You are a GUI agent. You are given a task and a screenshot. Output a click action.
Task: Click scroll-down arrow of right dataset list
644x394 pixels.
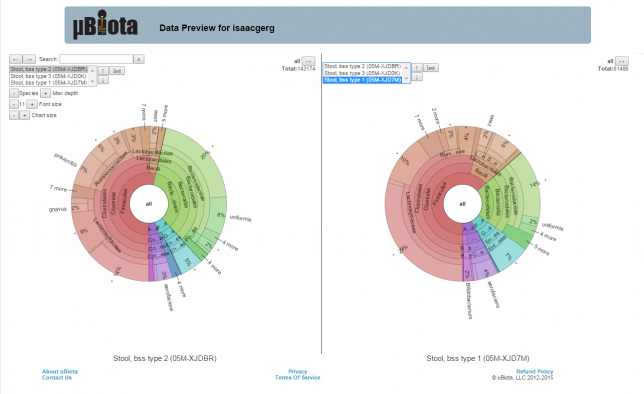pos(406,79)
